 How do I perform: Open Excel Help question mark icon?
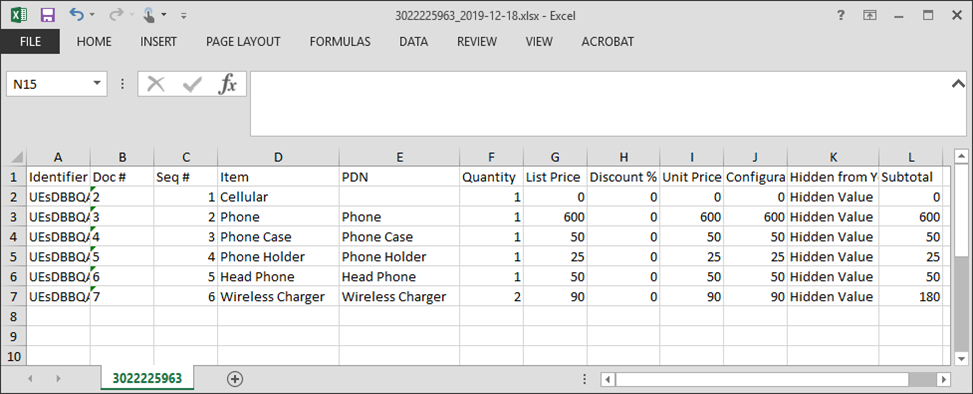pyautogui.click(x=841, y=15)
